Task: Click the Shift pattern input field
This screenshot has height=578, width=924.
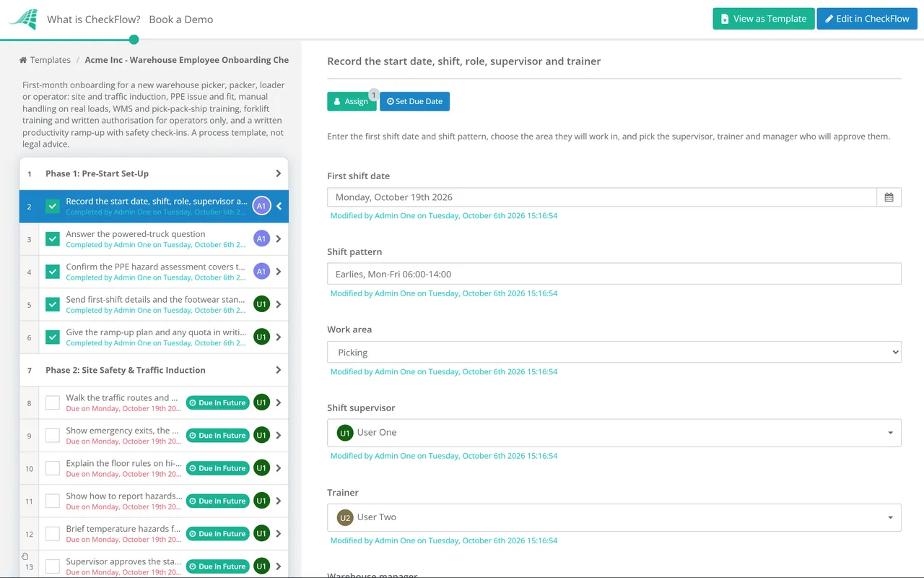Action: [x=614, y=274]
